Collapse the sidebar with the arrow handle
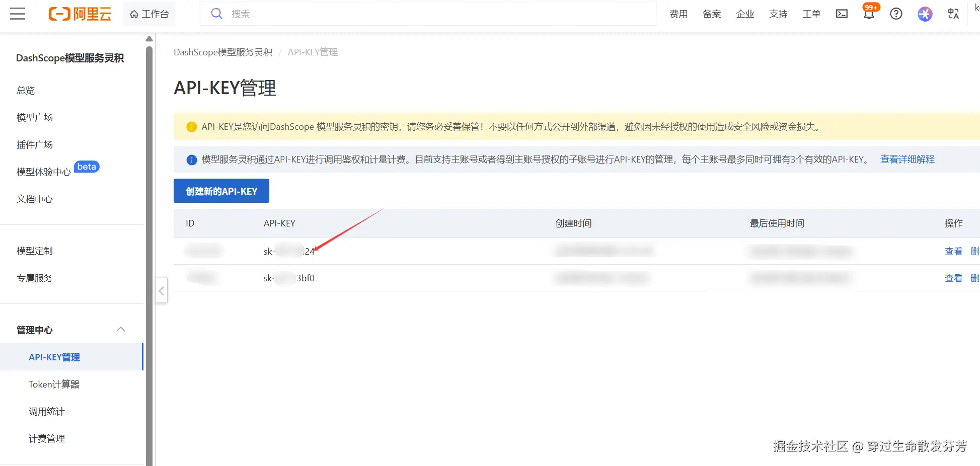Screen dimensions: 980x466 [161, 290]
